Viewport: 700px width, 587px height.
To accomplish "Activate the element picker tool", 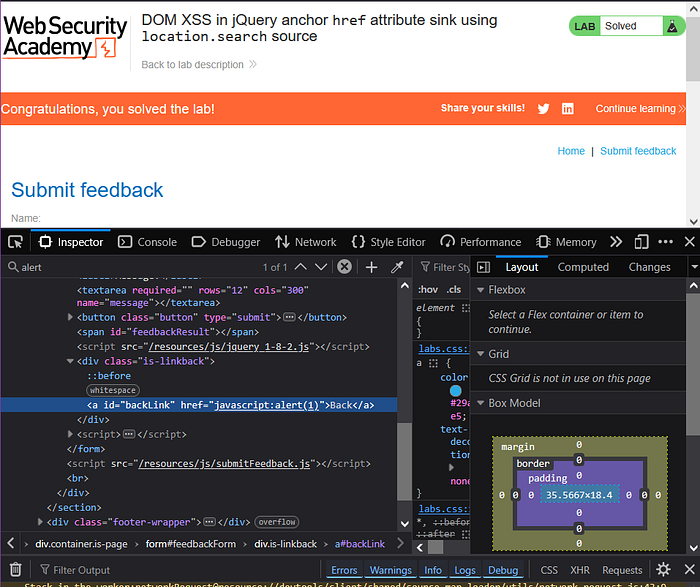I will 15,242.
